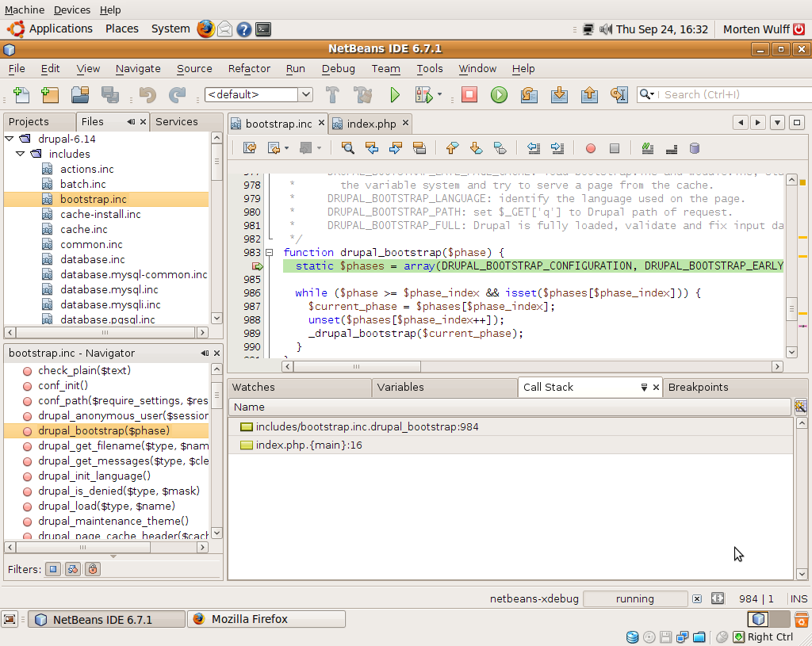Screen dimensions: 812x646
Task: Toggle the lock Navigator filter button
Action: click(x=93, y=569)
